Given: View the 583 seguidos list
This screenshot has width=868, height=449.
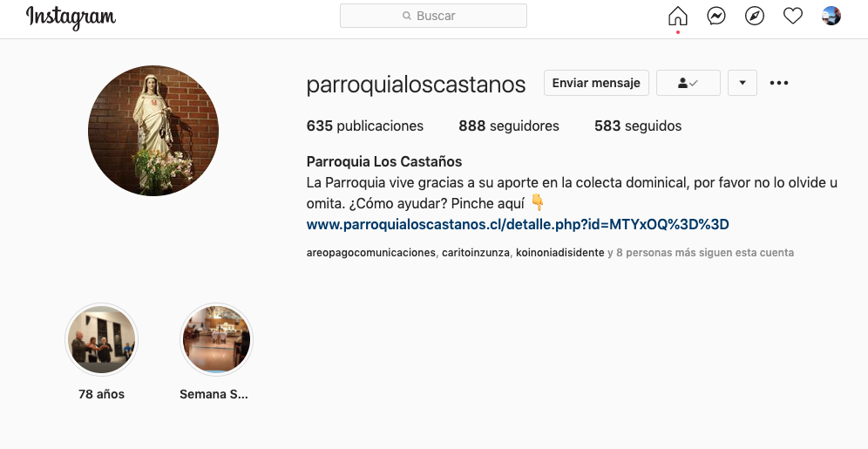Looking at the screenshot, I should [638, 126].
